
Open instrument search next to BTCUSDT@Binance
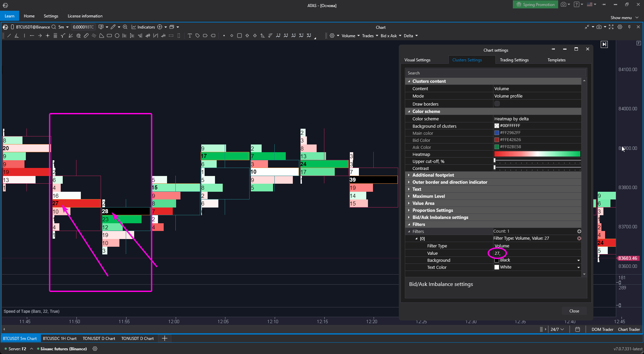click(54, 27)
